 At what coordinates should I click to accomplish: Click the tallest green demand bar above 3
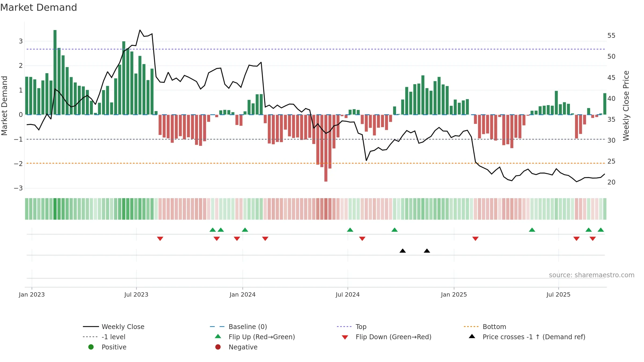55,72
